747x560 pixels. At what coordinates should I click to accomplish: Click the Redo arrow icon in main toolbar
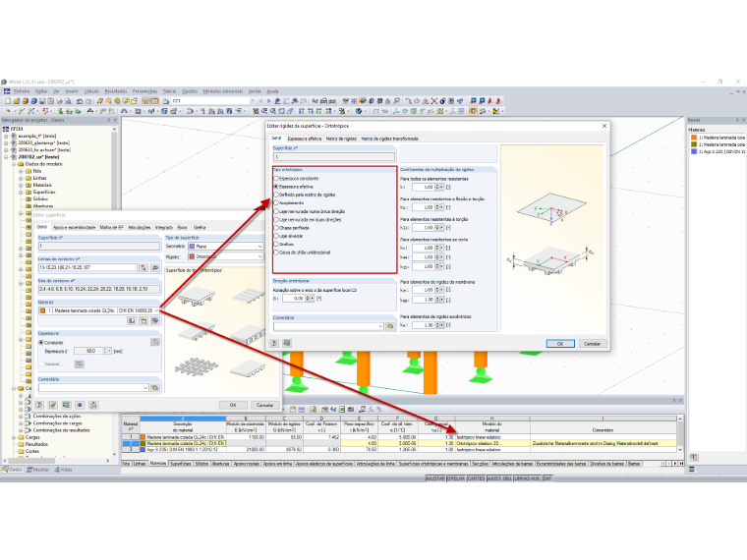tap(88, 101)
